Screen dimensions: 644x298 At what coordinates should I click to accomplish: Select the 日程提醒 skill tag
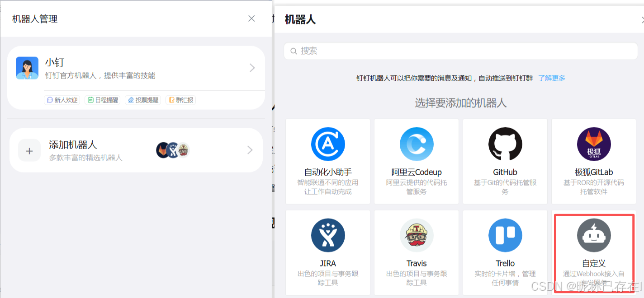coord(103,100)
